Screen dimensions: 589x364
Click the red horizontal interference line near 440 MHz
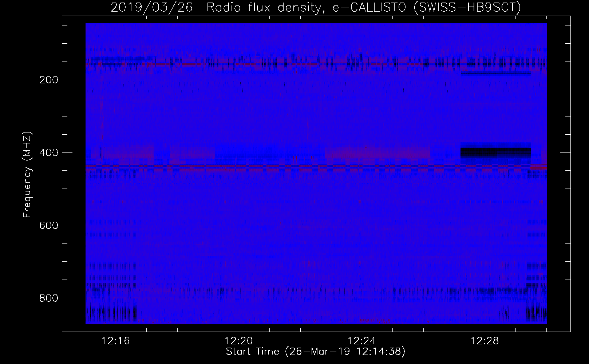[316, 166]
